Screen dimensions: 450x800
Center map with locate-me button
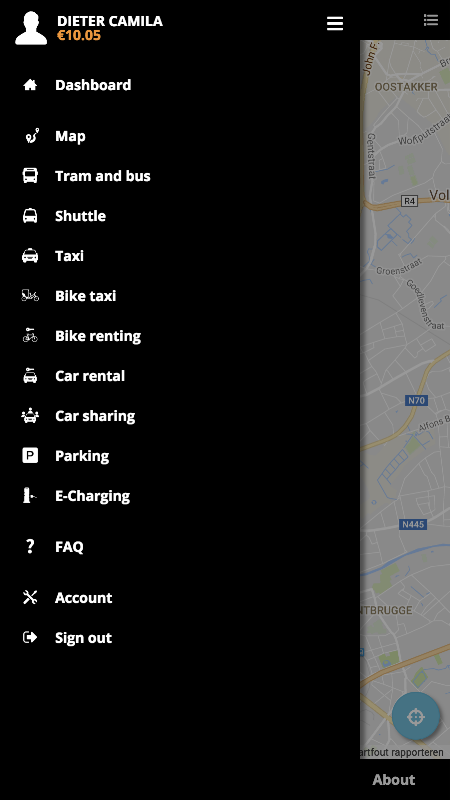pyautogui.click(x=416, y=716)
